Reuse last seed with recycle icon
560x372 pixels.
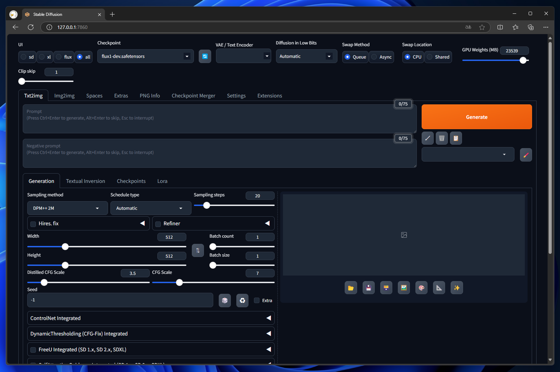242,300
